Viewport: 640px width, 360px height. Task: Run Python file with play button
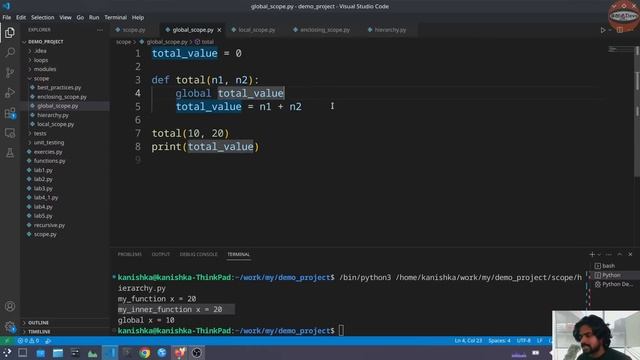(x=603, y=30)
